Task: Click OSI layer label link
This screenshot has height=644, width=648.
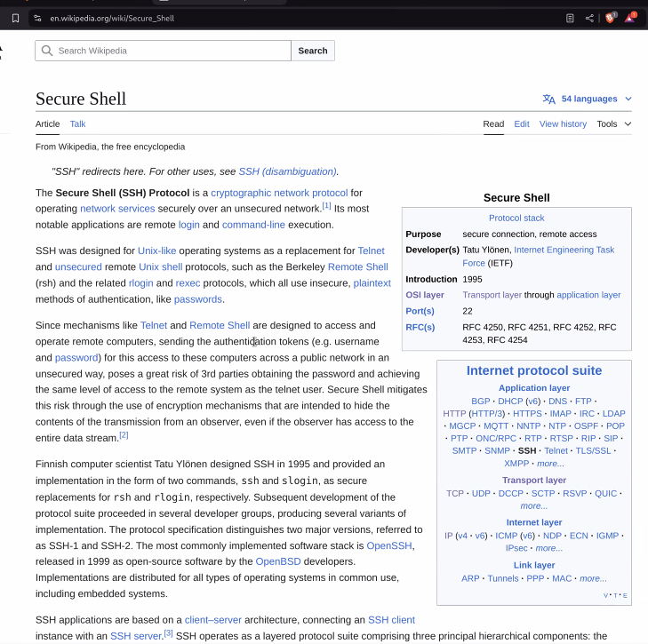Action: point(425,295)
